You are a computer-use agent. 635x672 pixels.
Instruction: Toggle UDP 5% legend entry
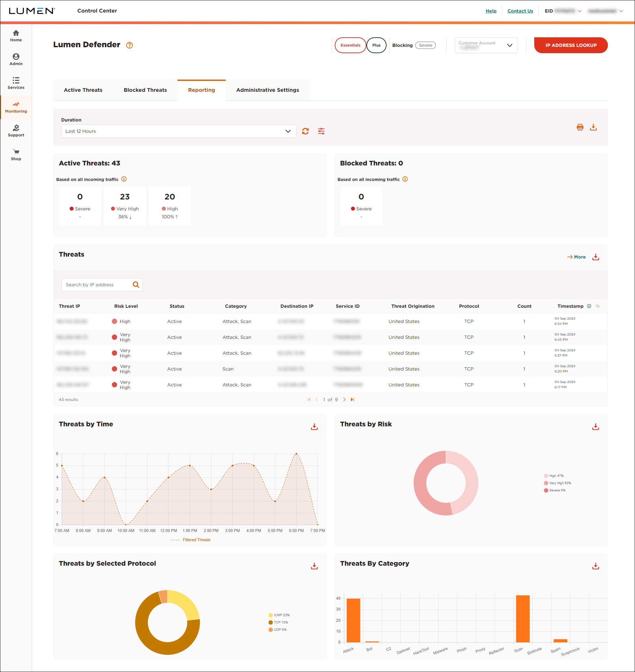278,630
